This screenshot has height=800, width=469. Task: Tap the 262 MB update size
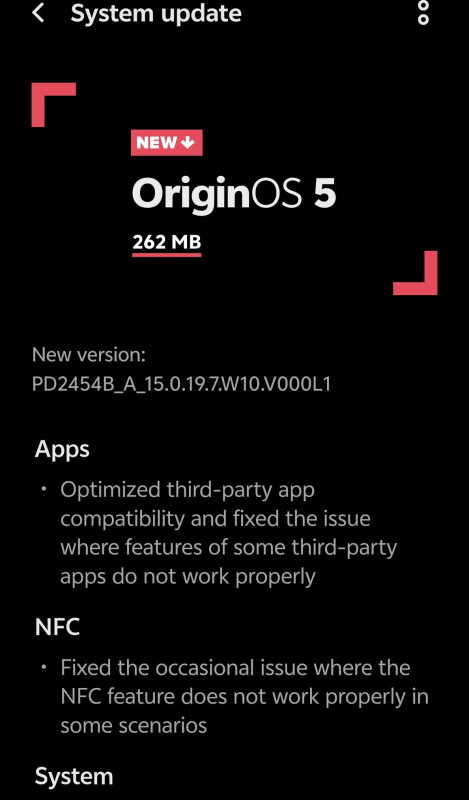[166, 241]
